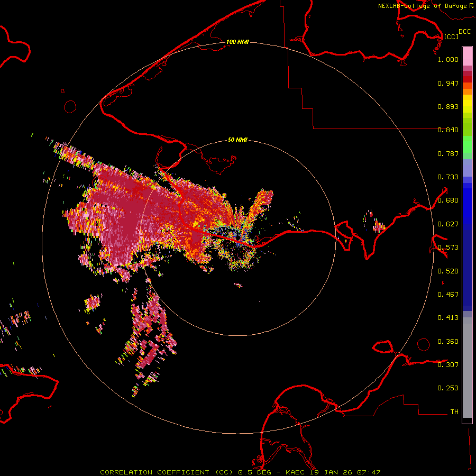Pick the bright green colorbar segment
Viewport: 476px width, 476px height.
click(x=467, y=144)
